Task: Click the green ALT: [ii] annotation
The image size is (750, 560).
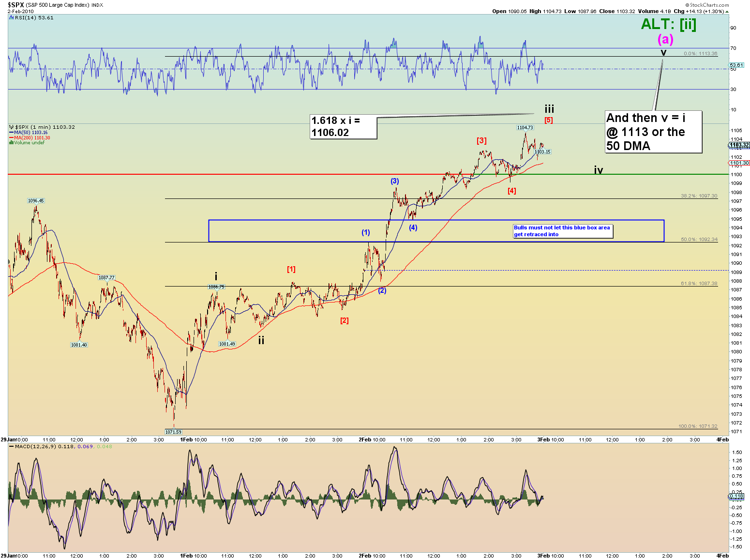Action: (669, 24)
